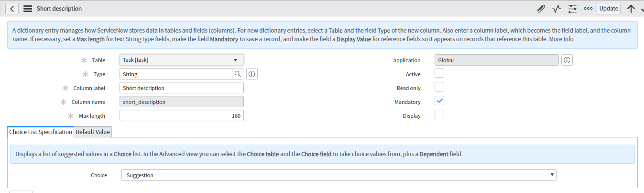
Task: Expand the Choice dropdown set to Suggestion
Action: tap(339, 175)
